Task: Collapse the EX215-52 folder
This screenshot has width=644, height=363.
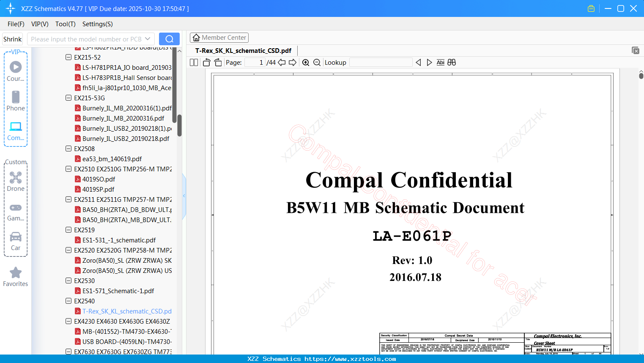Action: [69, 57]
